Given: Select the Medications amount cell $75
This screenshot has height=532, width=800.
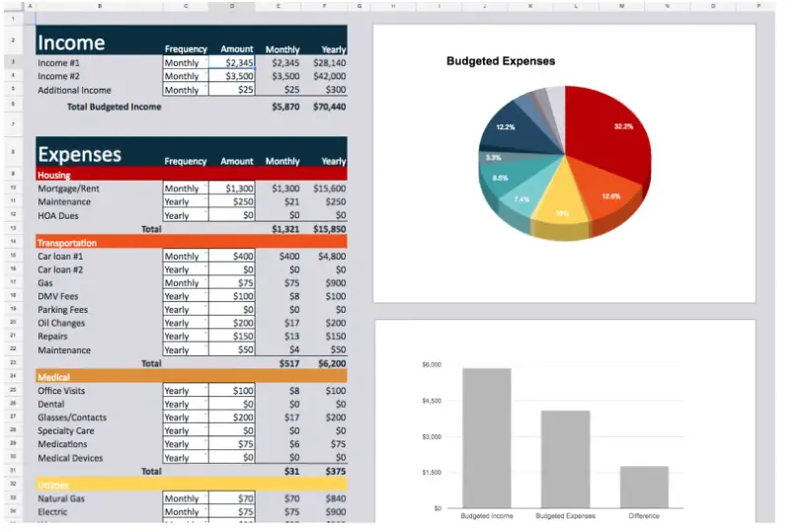Looking at the screenshot, I should (x=232, y=444).
